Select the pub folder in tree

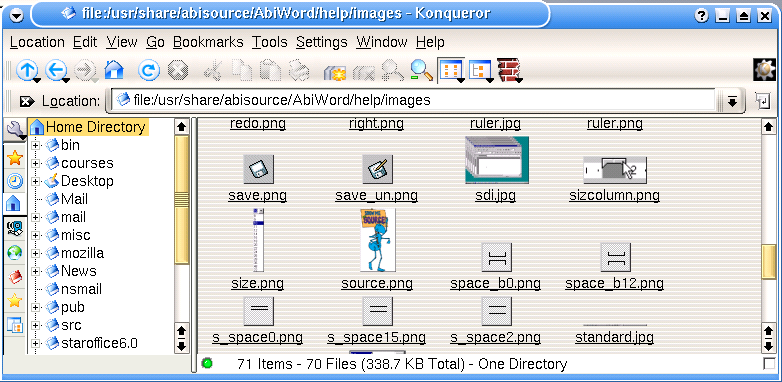[x=73, y=307]
